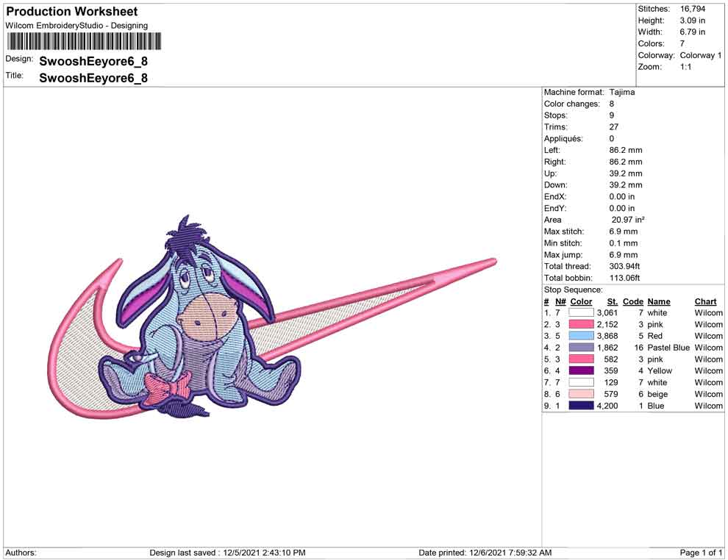Viewport: 728px width, 560px height.
Task: Click the 'Page 1 of 1' footer text
Action: click(701, 553)
